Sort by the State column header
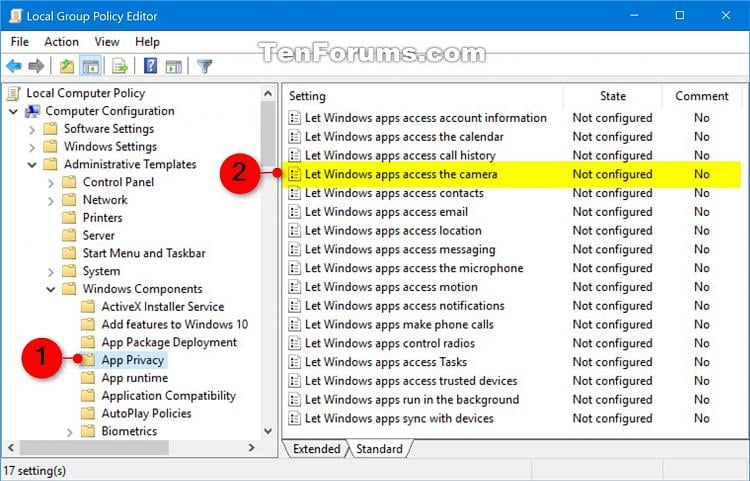The image size is (750, 481). [613, 96]
